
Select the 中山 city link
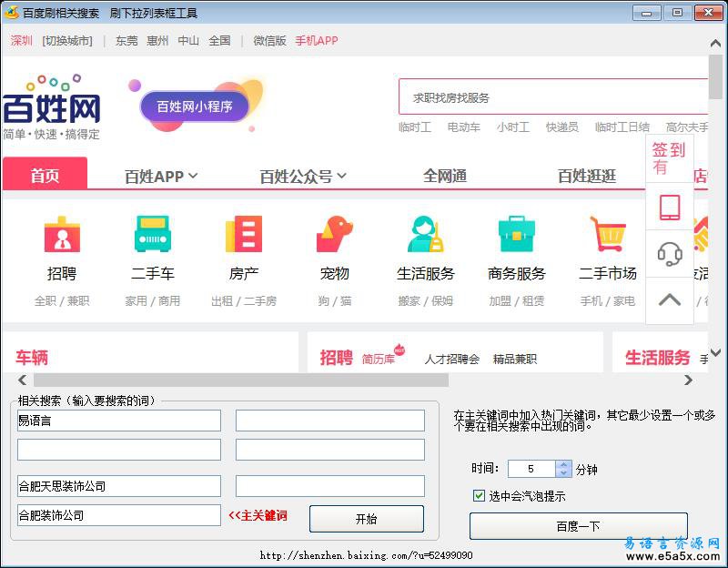(x=188, y=41)
